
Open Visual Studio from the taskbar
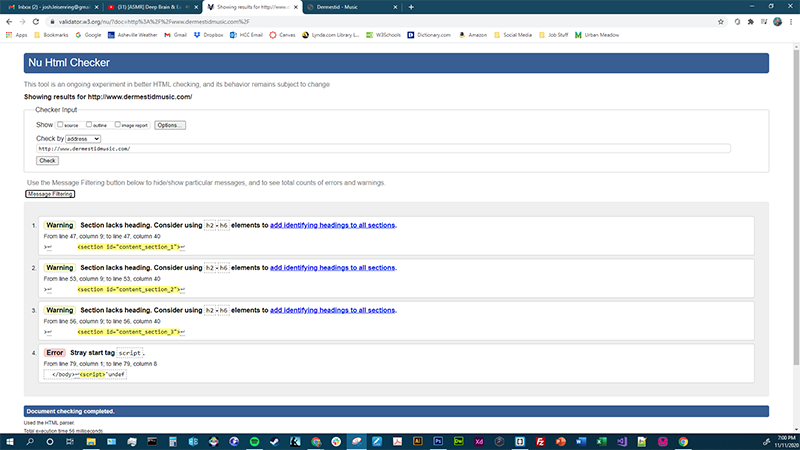pos(621,442)
